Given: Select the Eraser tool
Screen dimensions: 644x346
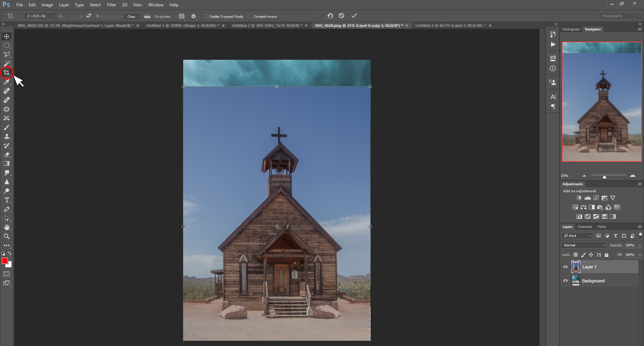Looking at the screenshot, I should 7,154.
